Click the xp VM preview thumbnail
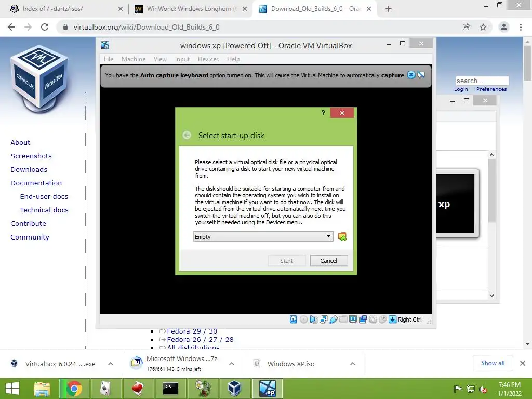Viewport: 532px width, 399px height. click(x=456, y=204)
